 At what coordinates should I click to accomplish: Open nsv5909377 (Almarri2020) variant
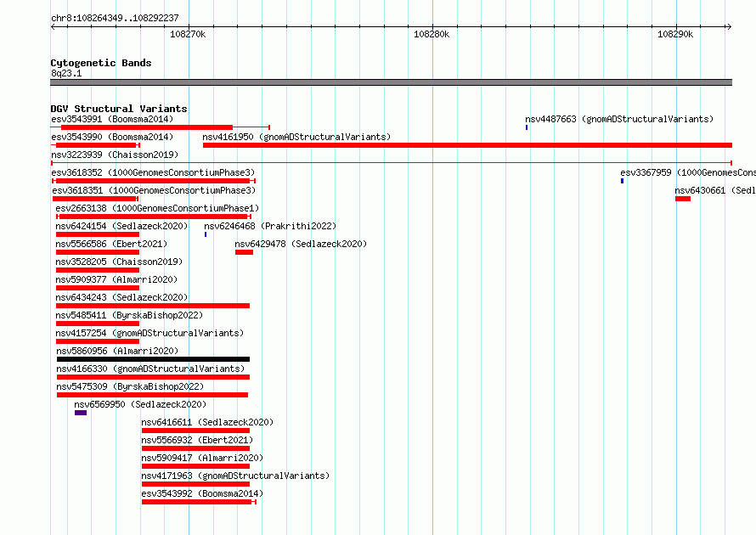coord(116,279)
